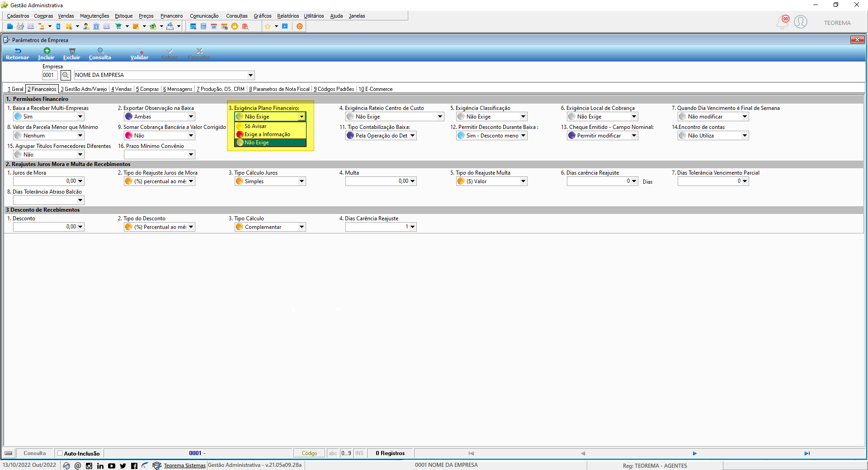The image size is (868, 470).
Task: Click the Retornar toolbar icon
Action: 18,51
